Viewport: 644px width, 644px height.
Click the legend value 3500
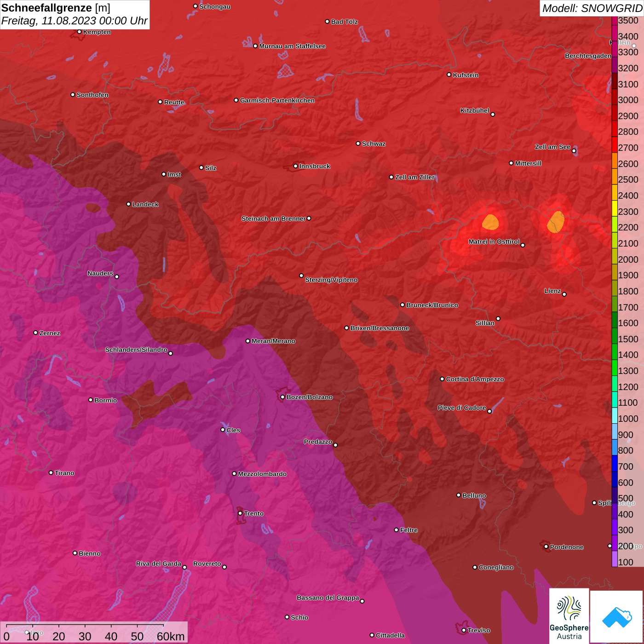point(628,20)
